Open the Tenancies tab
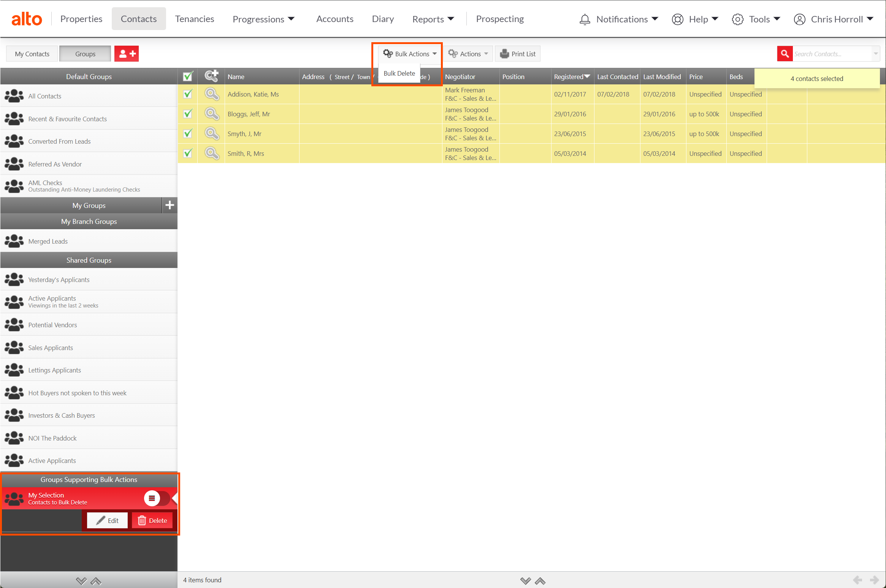Screen dimensions: 886x588 (195, 19)
